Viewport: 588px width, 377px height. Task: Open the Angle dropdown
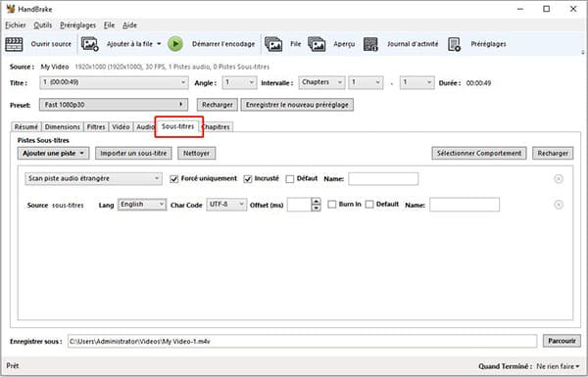tap(239, 82)
